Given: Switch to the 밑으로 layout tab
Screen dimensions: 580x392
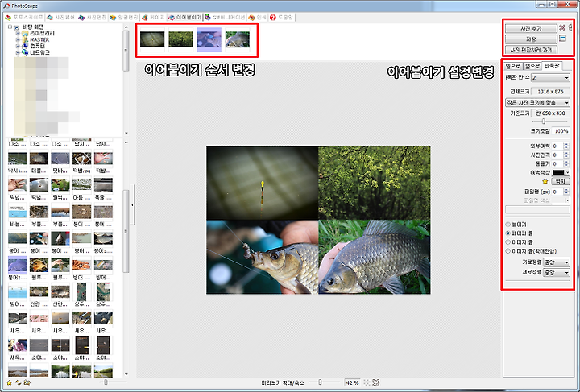Looking at the screenshot, I should pyautogui.click(x=513, y=67).
